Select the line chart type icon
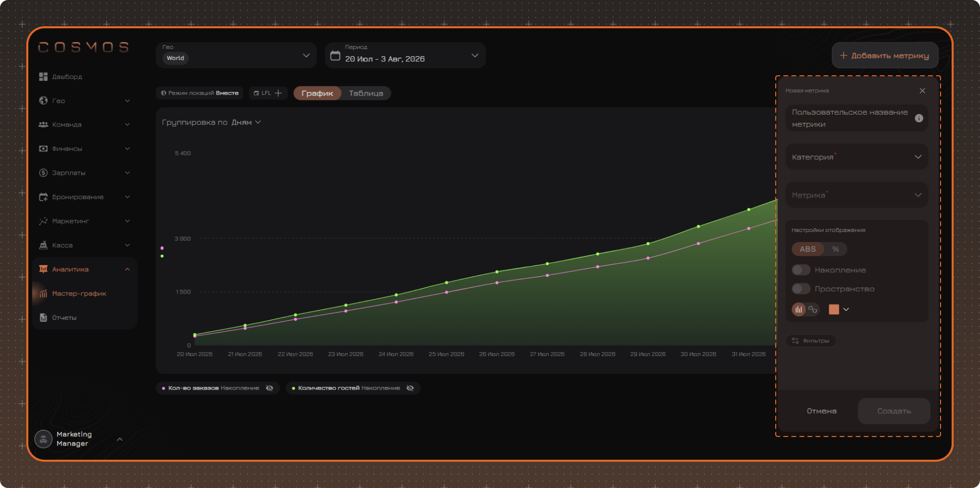This screenshot has height=488, width=980. (x=813, y=310)
